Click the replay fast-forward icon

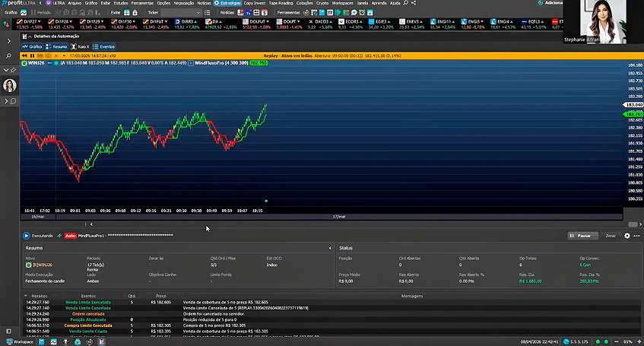point(40,56)
